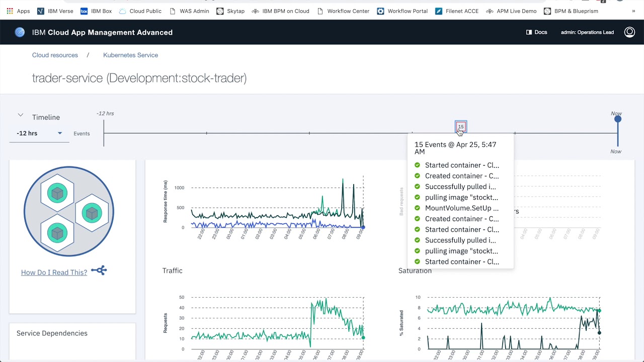Open the IBM Box bookmark
The image size is (644, 362).
[96, 11]
